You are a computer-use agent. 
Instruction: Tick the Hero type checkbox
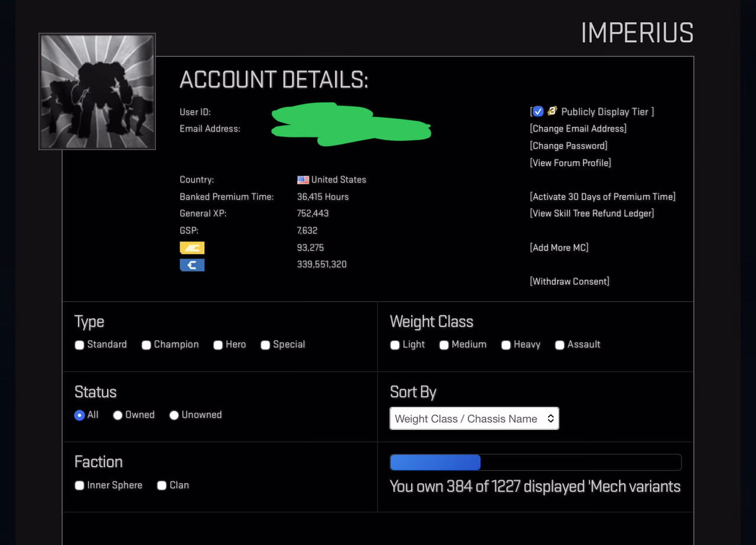tap(218, 345)
